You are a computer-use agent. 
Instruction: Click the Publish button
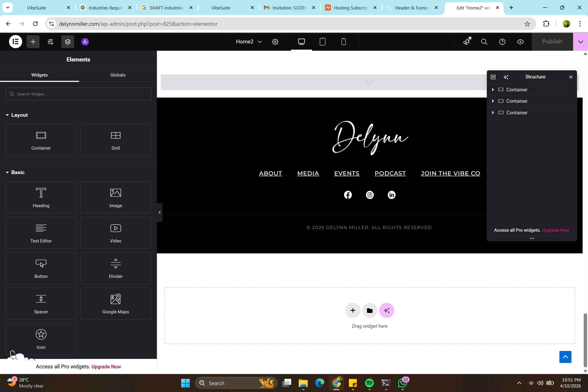(x=552, y=41)
